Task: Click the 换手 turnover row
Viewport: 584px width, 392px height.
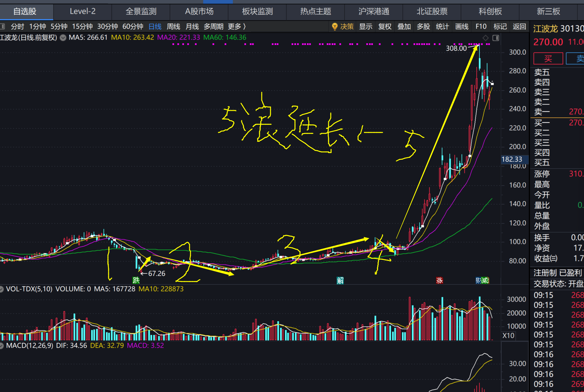Action: pyautogui.click(x=557, y=238)
